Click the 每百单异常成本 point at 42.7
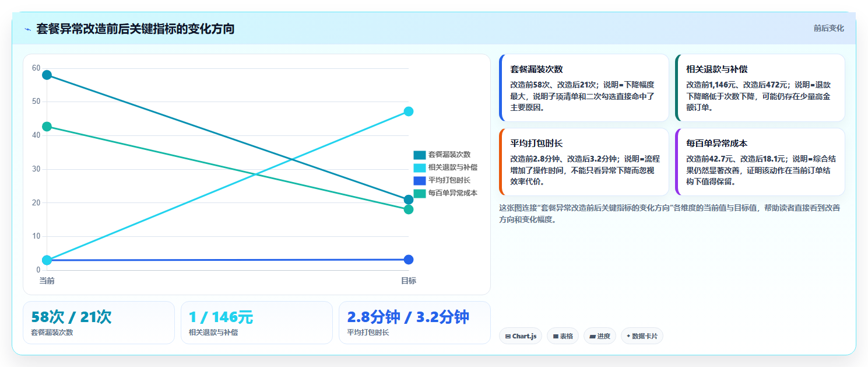Image resolution: width=868 pixels, height=367 pixels. coord(47,127)
